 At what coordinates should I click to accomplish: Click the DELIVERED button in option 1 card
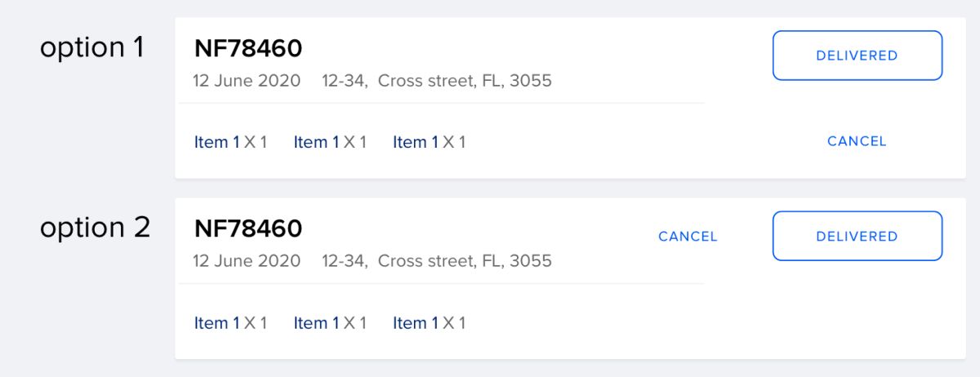[857, 55]
